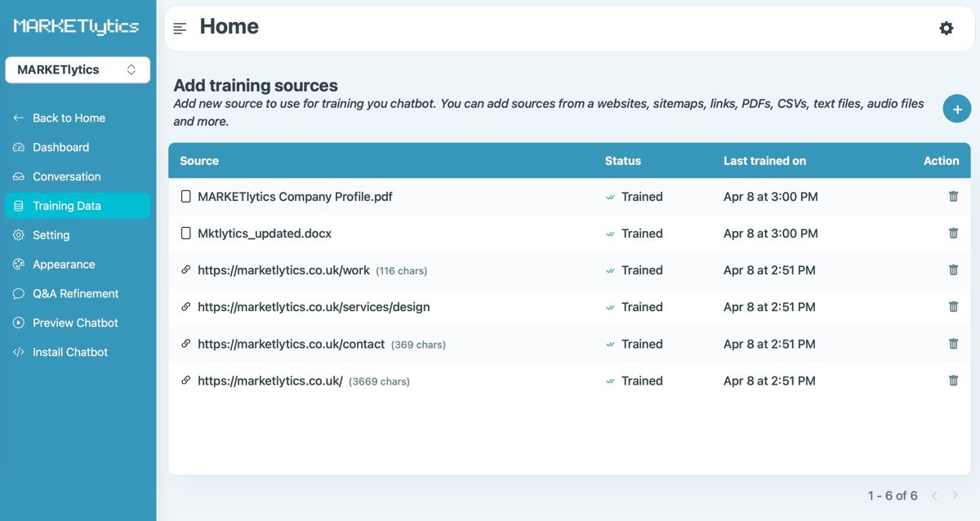Image resolution: width=980 pixels, height=521 pixels.
Task: Open https://marketlytics.co.uk/work link
Action: 283,270
